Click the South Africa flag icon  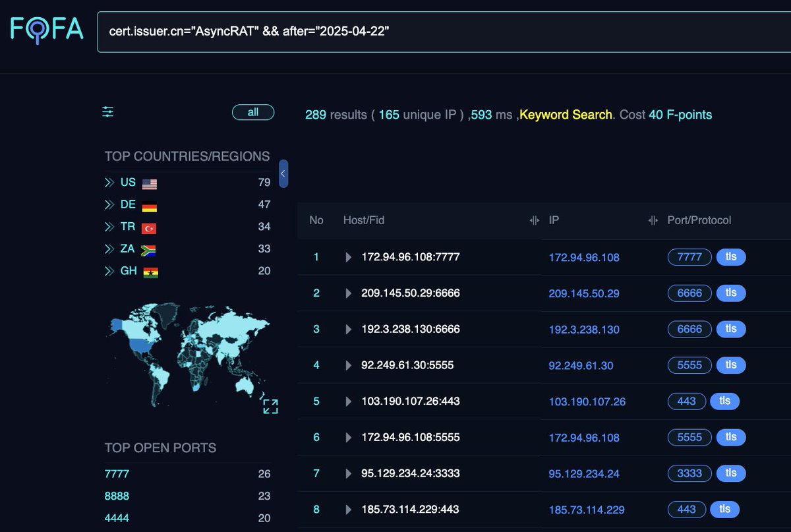pos(148,250)
